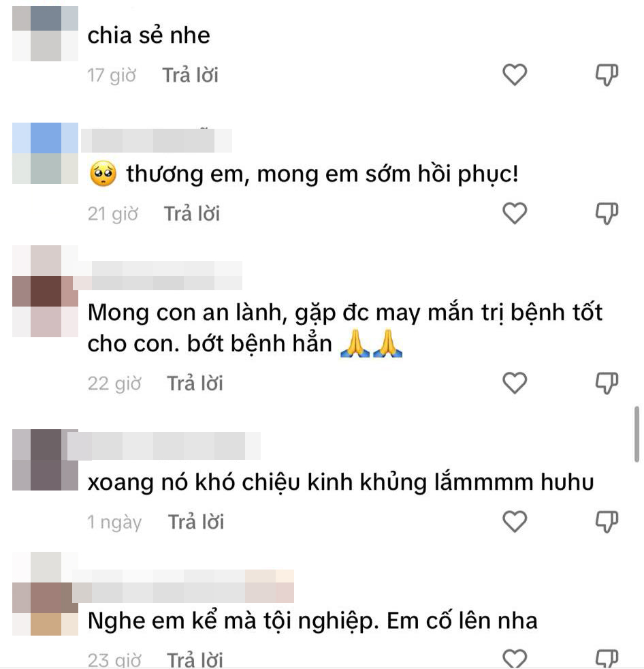Open blurred username above 'thương em' comment

point(157,140)
